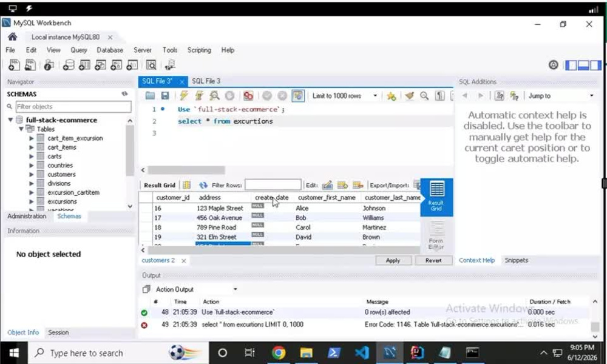Get context help for caret position

(500, 96)
